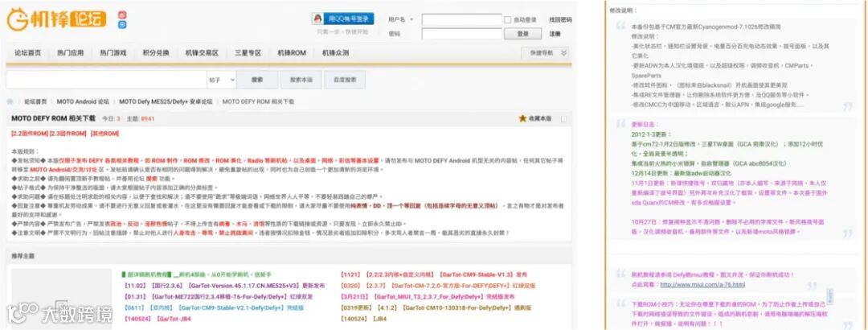Viewport: 868px width, 330px height.
Task: Click the blue icon beside the logo
Action: pos(122,25)
